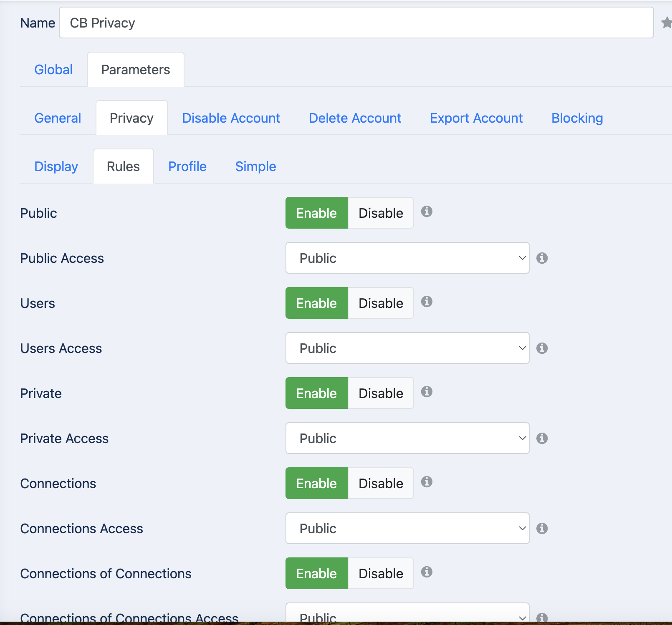Open the Public Access dropdown
672x625 pixels.
click(x=407, y=258)
